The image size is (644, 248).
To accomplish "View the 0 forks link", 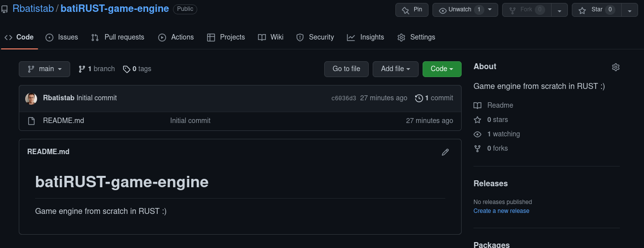I will 491,148.
